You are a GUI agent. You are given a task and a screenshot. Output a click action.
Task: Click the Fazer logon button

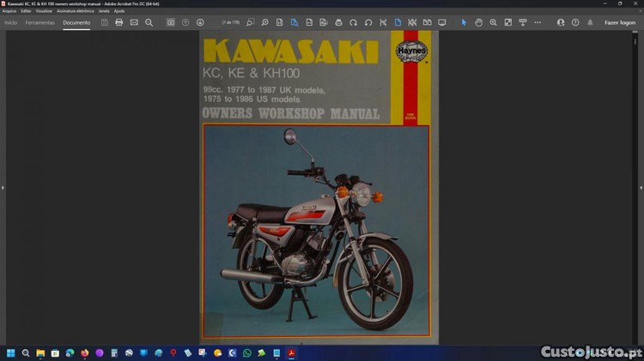620,22
